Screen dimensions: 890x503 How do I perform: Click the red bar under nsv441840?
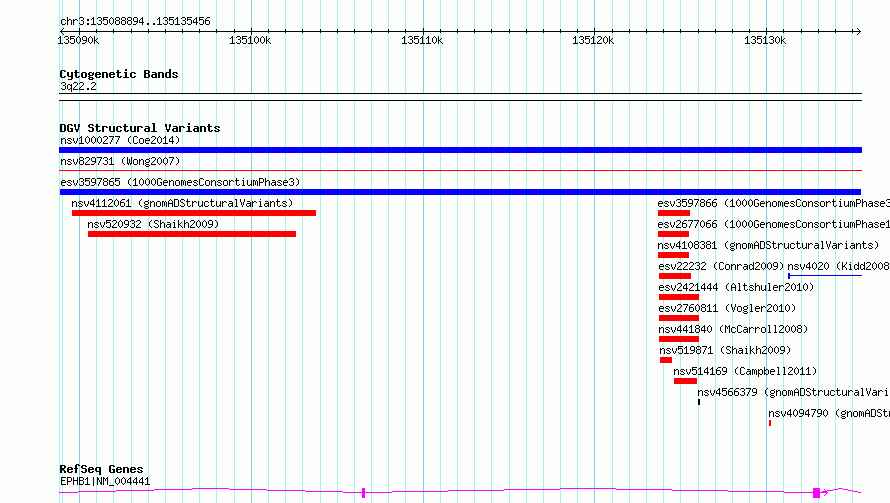[x=678, y=339]
